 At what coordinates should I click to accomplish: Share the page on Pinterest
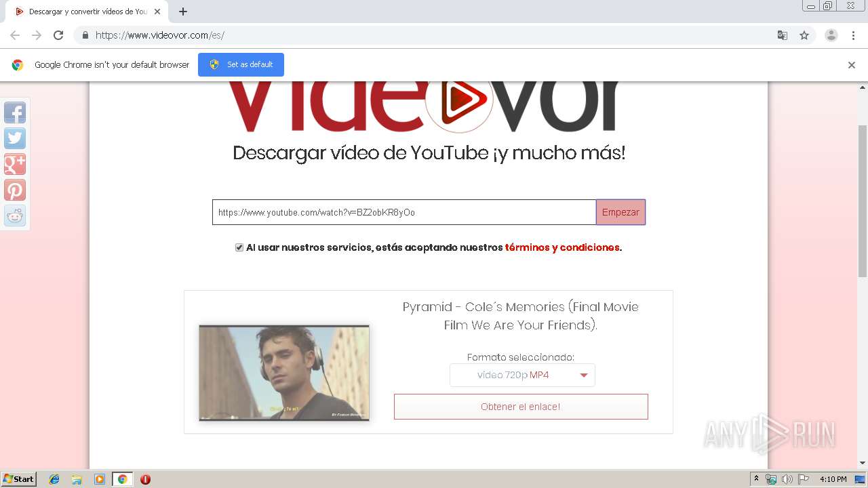pos(15,190)
